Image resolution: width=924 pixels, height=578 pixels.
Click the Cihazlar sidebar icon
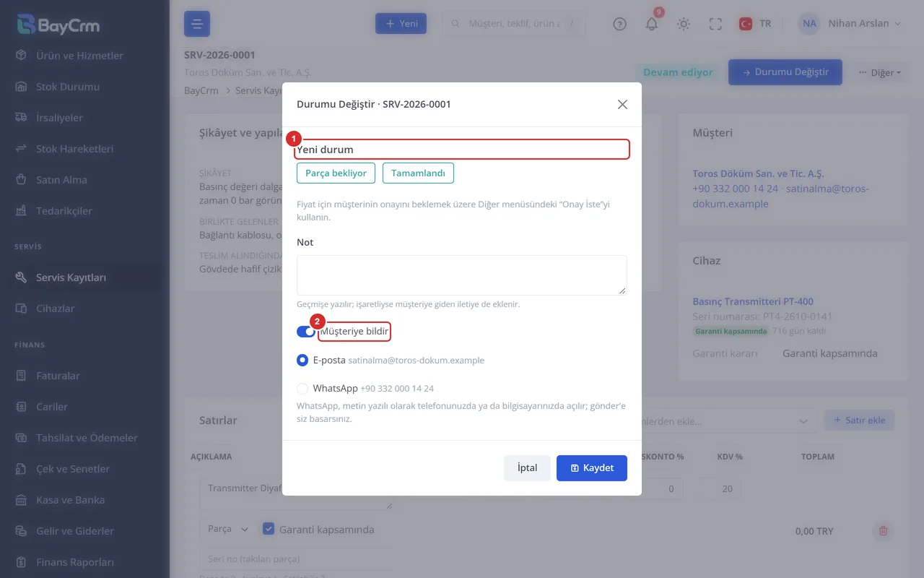(22, 309)
